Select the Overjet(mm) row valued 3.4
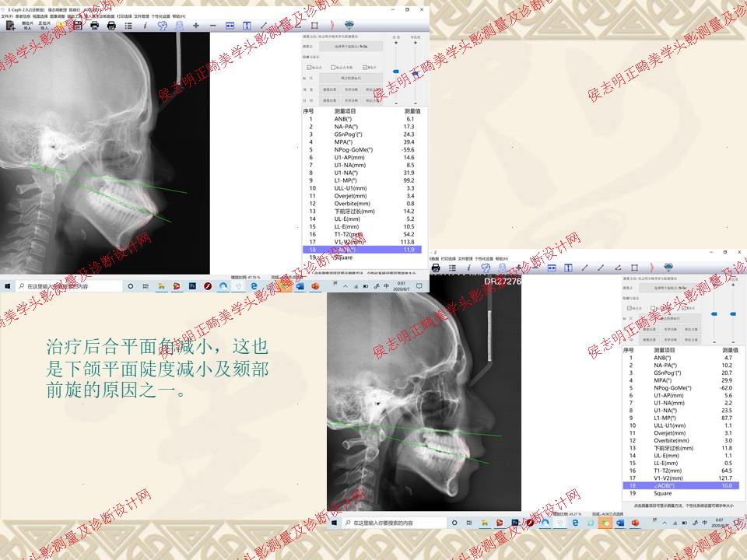Viewport: 747px width, 560px height. tap(362, 196)
